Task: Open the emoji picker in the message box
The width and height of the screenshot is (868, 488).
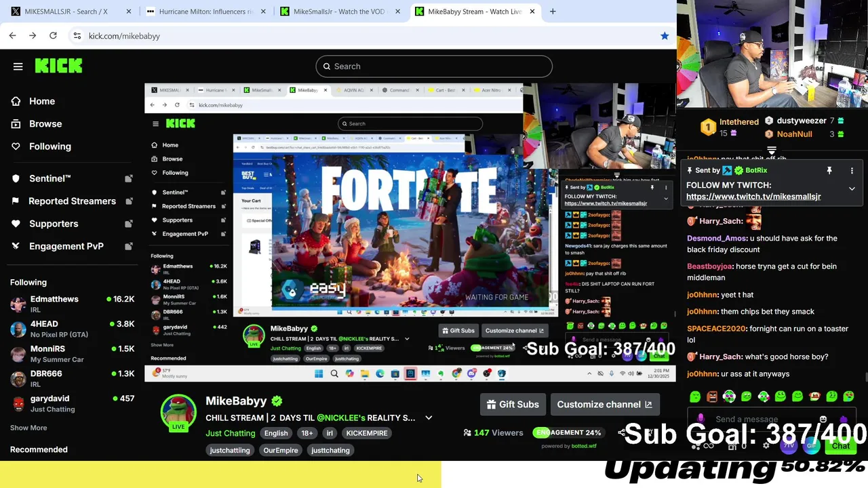Action: click(x=823, y=420)
